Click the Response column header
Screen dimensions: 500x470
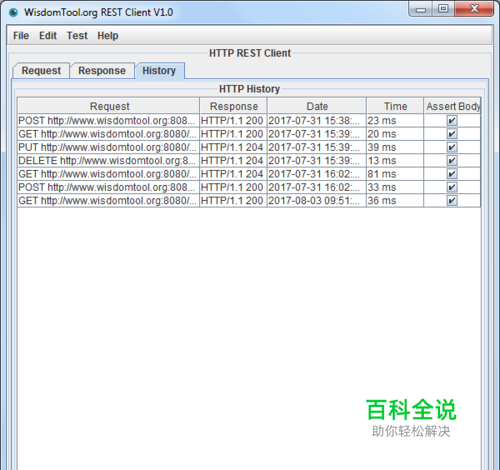[x=234, y=106]
